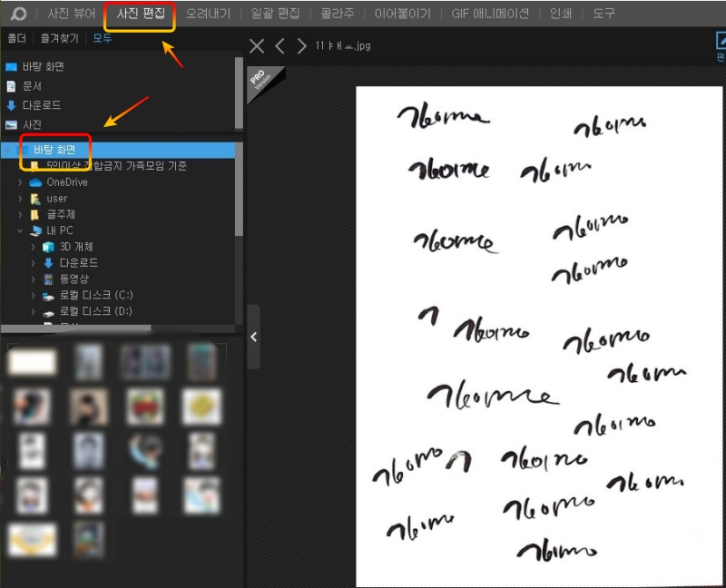Open the 일괄 편집 tab
The image size is (726, 588).
[x=275, y=14]
